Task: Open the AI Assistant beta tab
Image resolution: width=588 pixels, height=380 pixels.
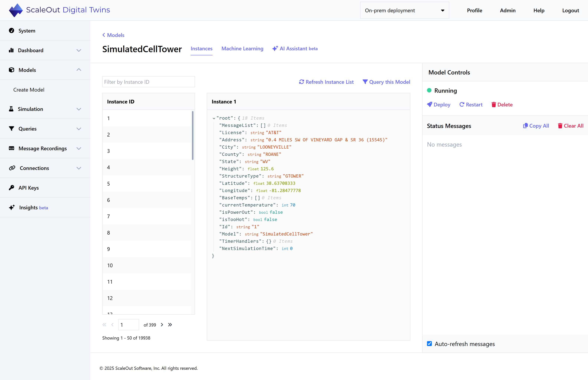Action: 295,49
